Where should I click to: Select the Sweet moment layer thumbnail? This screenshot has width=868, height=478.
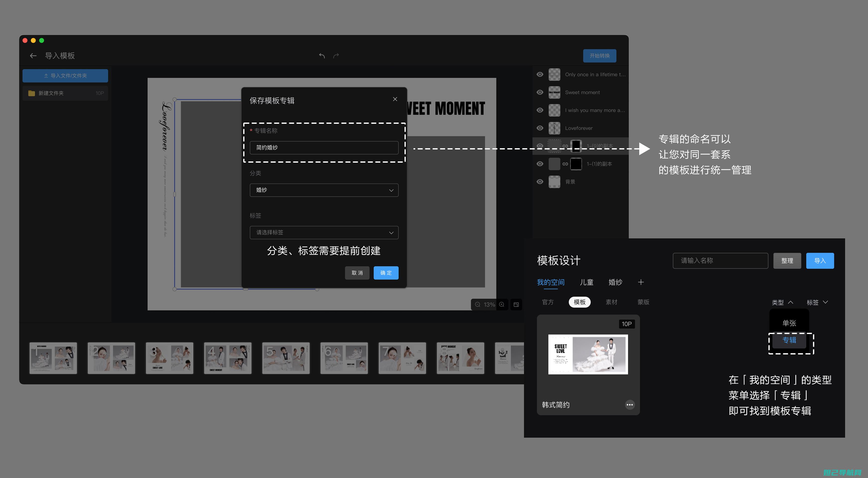(x=554, y=92)
